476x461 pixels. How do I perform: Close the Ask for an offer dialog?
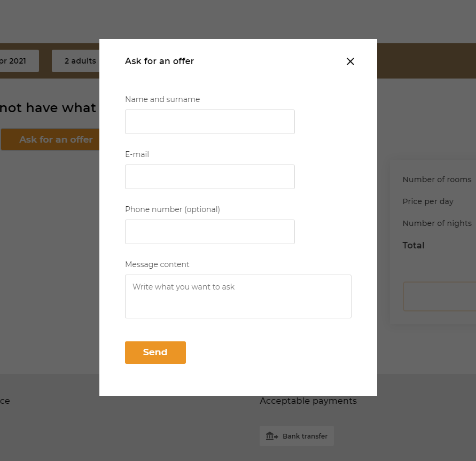tap(350, 61)
